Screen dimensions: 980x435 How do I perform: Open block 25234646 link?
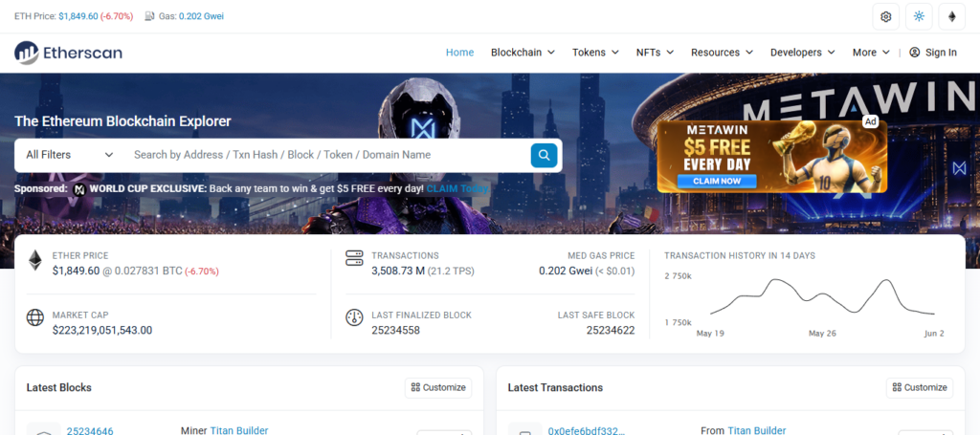click(90, 430)
